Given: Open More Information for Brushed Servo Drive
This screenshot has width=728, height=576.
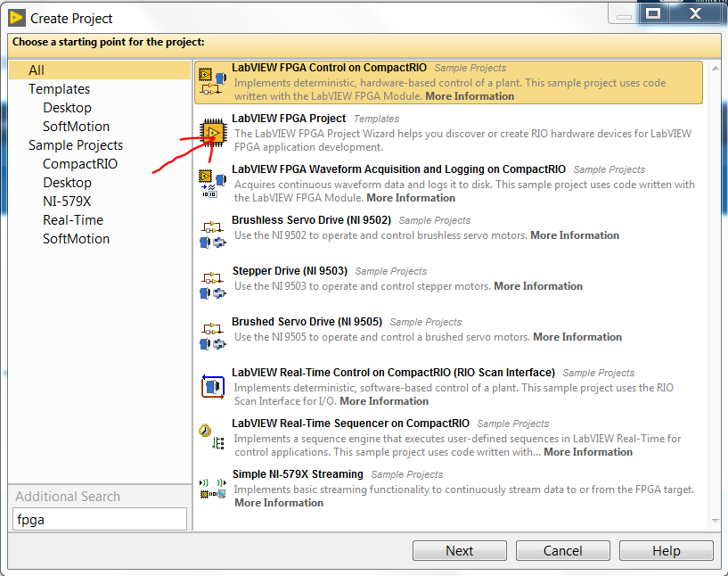Looking at the screenshot, I should click(x=577, y=337).
